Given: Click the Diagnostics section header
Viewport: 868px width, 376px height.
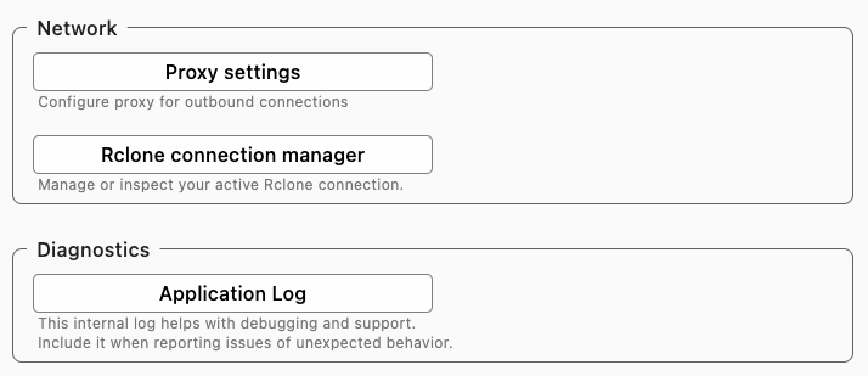Looking at the screenshot, I should tap(93, 249).
